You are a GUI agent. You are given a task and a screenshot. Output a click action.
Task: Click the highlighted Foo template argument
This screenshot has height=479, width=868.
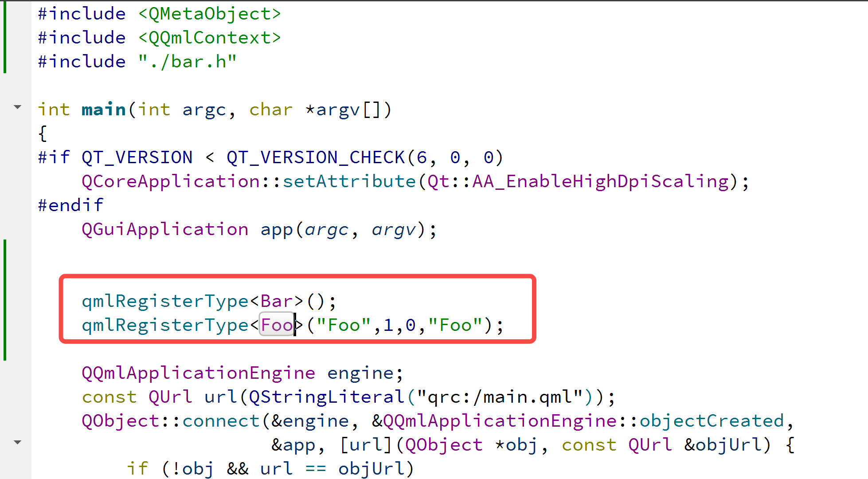(x=277, y=325)
